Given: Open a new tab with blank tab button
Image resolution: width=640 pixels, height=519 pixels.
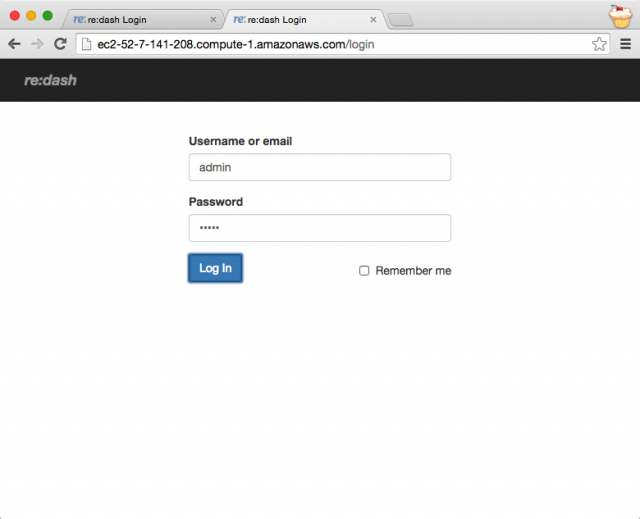Looking at the screenshot, I should click(400, 20).
